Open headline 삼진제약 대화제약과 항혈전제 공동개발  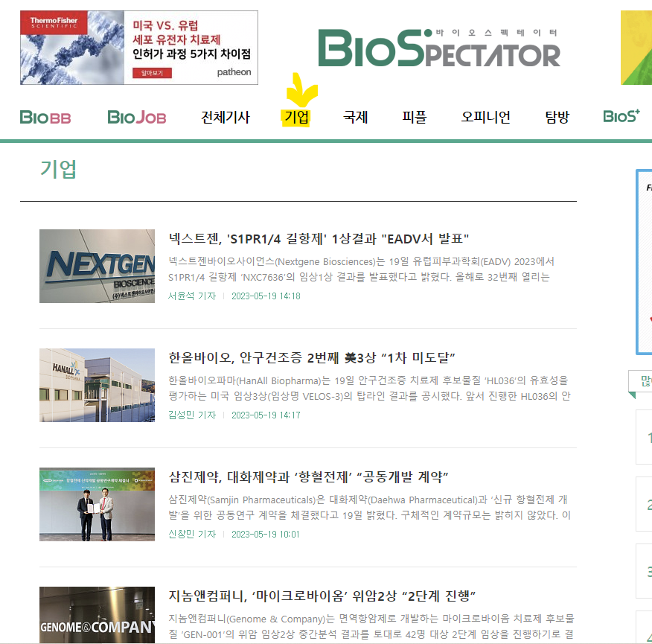click(x=308, y=476)
